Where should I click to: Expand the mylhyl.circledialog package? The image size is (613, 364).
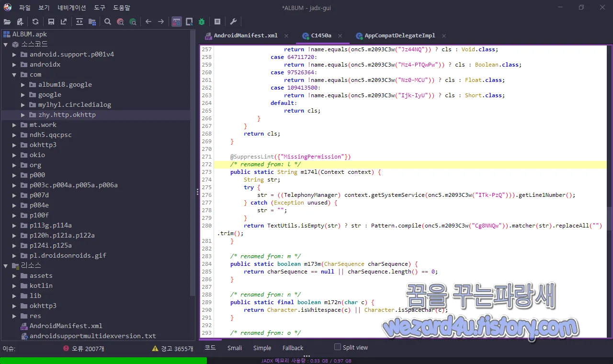pyautogui.click(x=23, y=104)
